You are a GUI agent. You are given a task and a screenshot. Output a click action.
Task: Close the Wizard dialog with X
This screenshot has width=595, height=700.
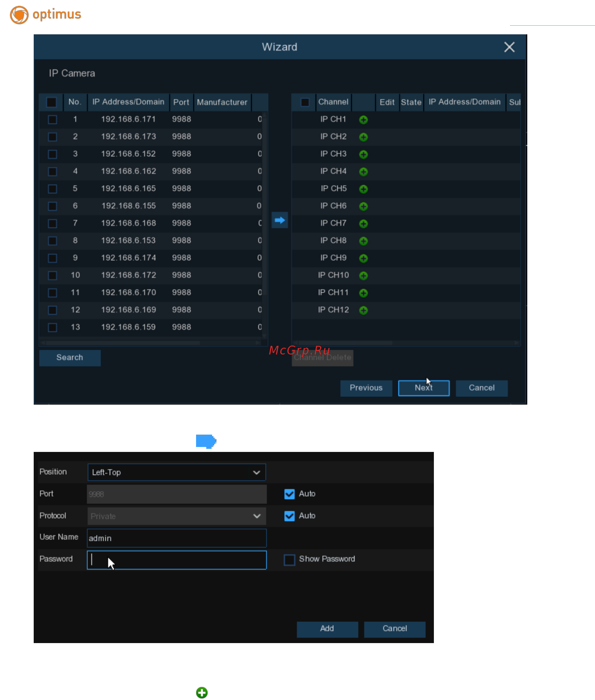tap(509, 47)
